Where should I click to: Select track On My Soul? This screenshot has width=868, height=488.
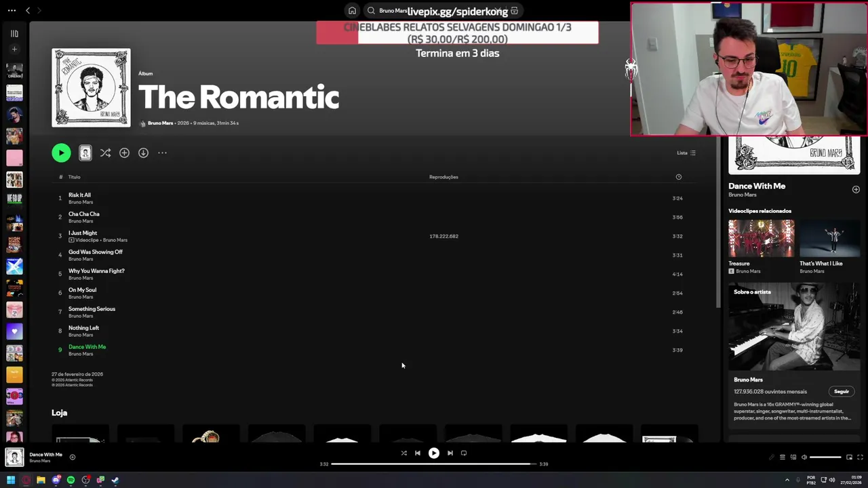(375, 293)
